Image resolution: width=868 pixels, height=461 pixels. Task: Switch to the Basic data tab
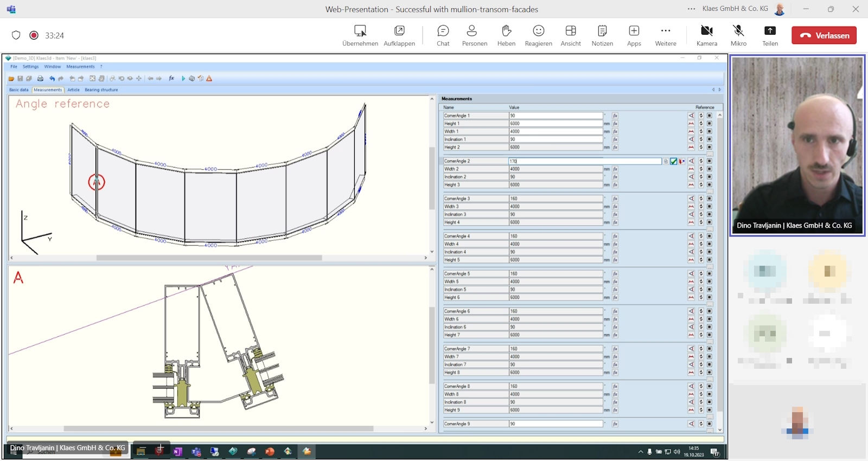tap(19, 90)
